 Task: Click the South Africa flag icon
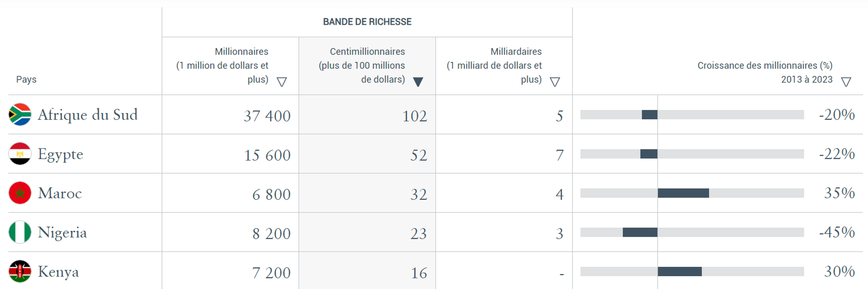coord(19,115)
